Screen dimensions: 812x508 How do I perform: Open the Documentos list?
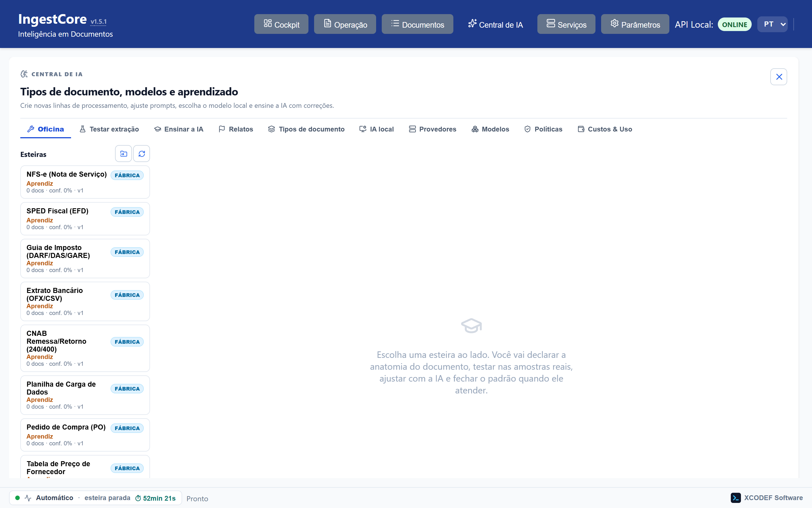pos(417,24)
